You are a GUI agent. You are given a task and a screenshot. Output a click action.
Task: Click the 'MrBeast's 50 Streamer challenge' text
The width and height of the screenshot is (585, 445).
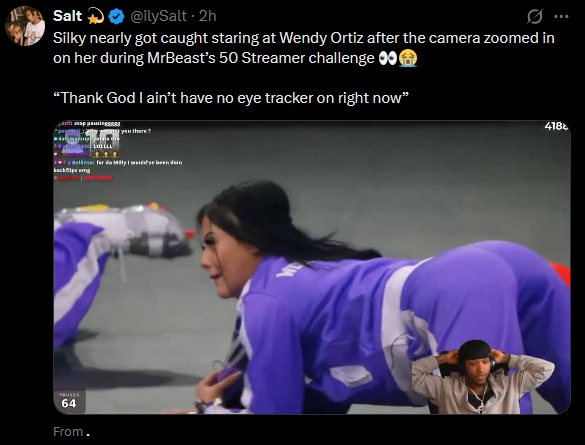coord(261,58)
